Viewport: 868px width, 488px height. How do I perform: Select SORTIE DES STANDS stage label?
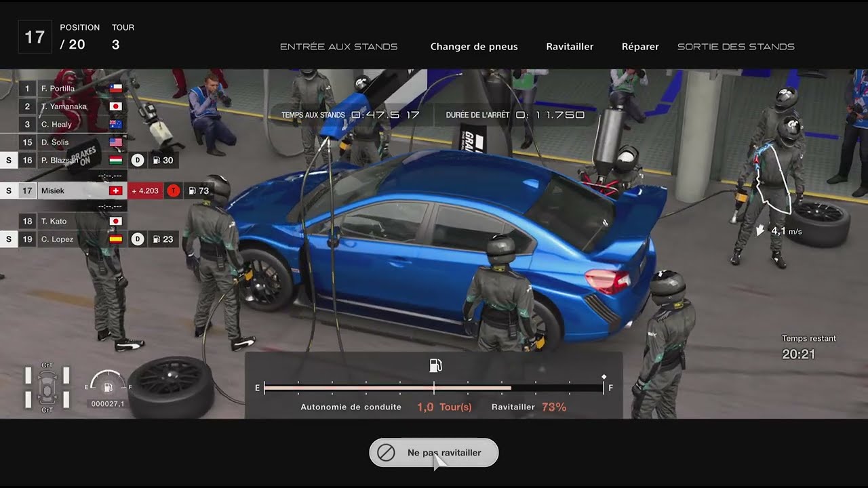(x=736, y=47)
